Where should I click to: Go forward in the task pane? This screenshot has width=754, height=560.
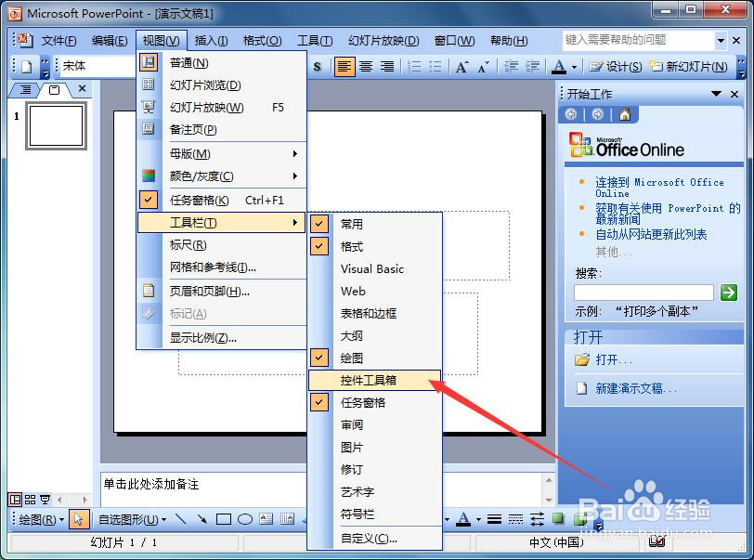[x=598, y=114]
